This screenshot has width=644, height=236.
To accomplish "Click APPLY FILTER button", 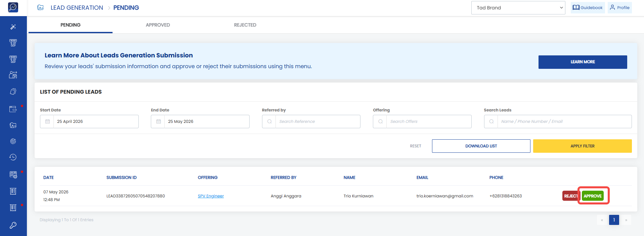I will (x=583, y=146).
